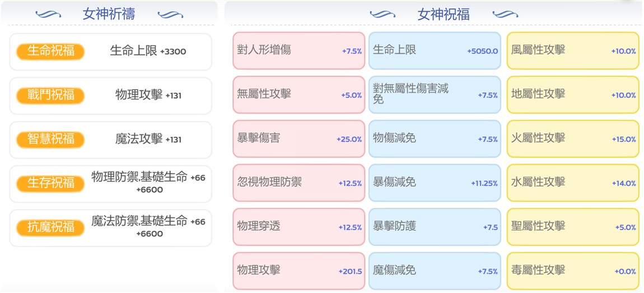The width and height of the screenshot is (644, 293).
Task: Click the 生存祝福 orange label
Action: (50, 184)
